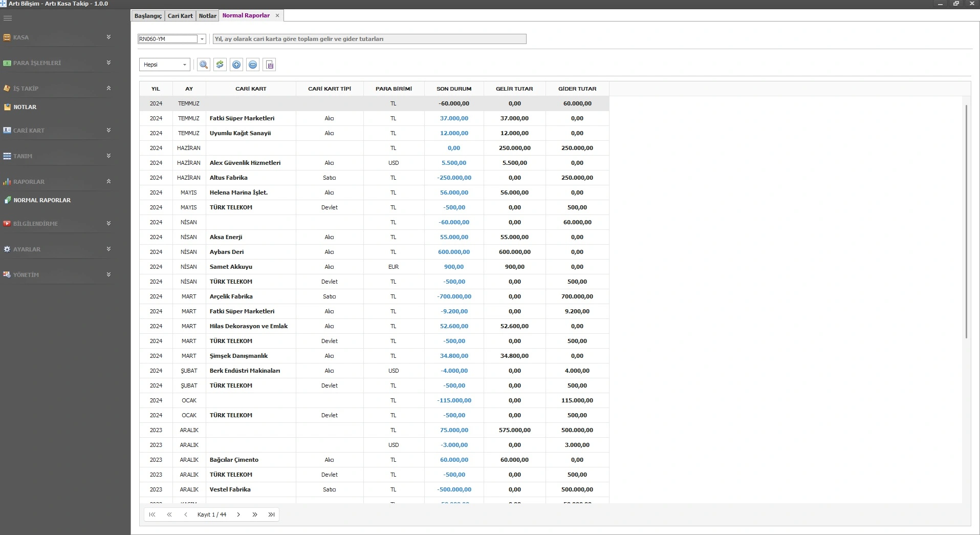Expand the YÖNETİM section chevron
Viewport: 980px width, 535px height.
pyautogui.click(x=108, y=274)
